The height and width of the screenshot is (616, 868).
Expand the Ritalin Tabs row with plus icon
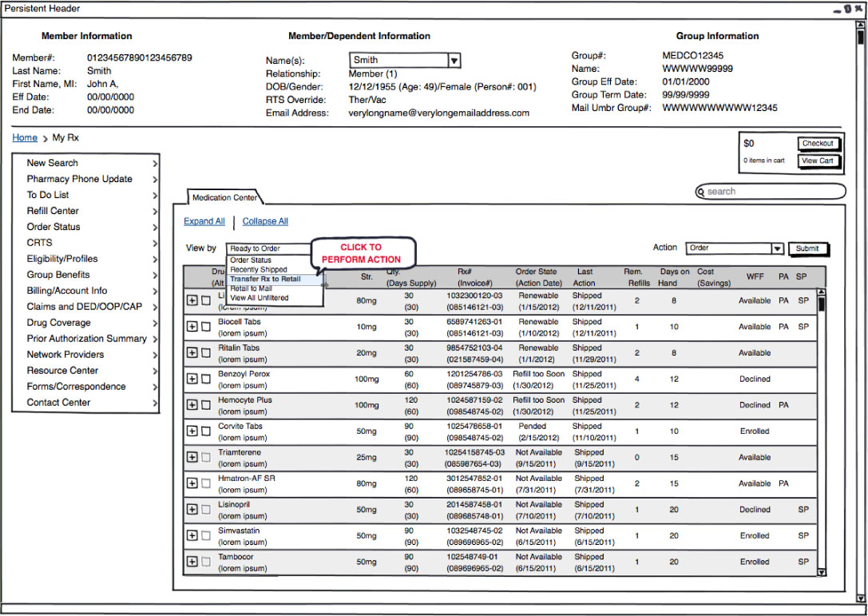pos(192,353)
